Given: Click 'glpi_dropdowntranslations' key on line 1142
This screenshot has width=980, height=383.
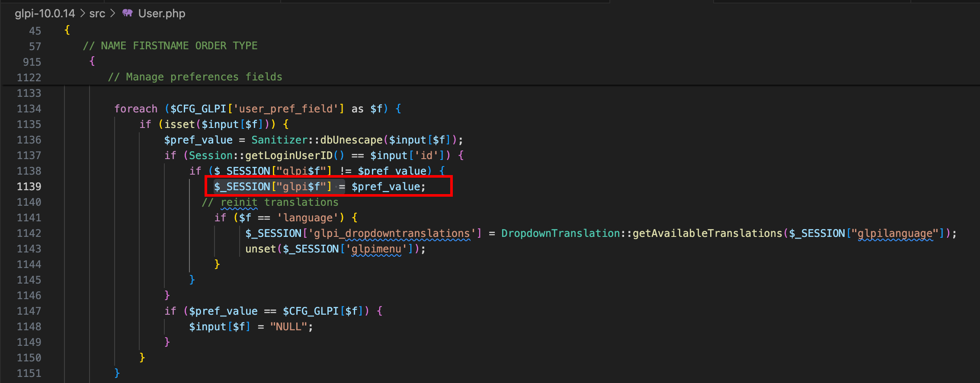Looking at the screenshot, I should click(392, 233).
